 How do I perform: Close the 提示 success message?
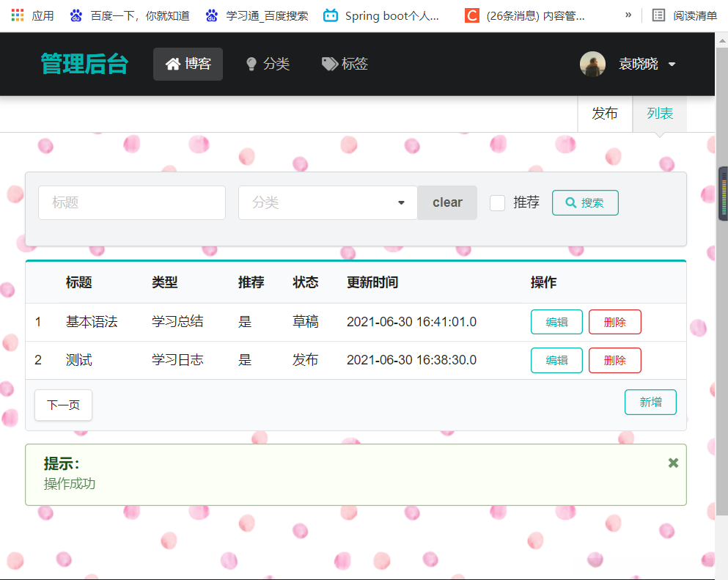click(x=673, y=463)
